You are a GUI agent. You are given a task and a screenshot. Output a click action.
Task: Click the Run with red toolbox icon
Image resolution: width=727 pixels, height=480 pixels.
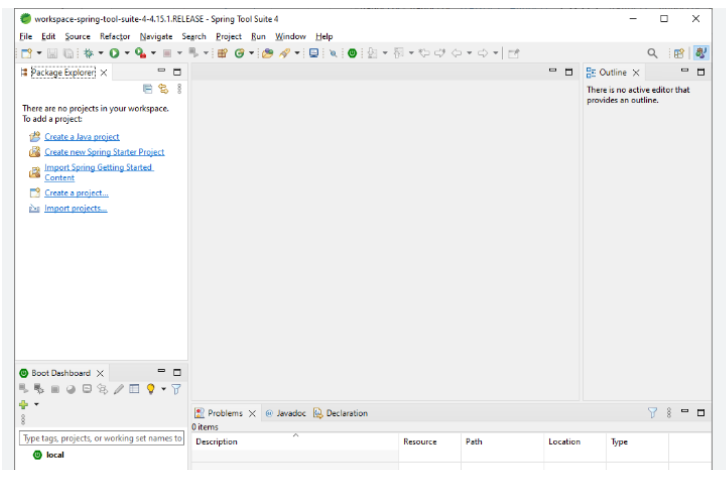140,53
